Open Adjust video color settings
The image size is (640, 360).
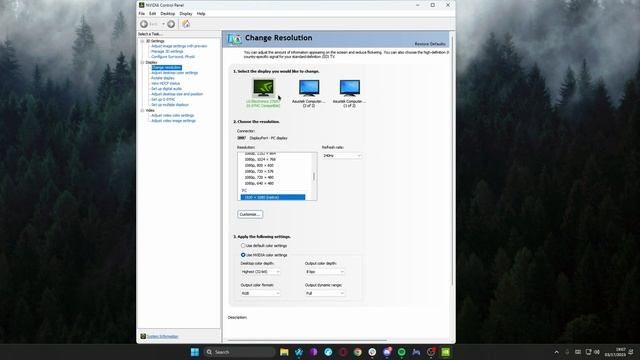pyautogui.click(x=173, y=116)
